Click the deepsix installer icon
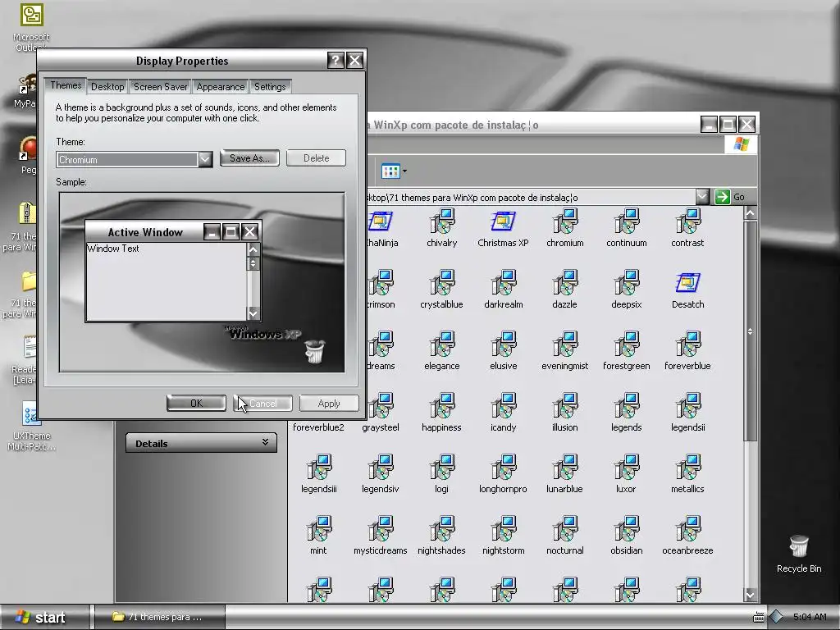 626,283
